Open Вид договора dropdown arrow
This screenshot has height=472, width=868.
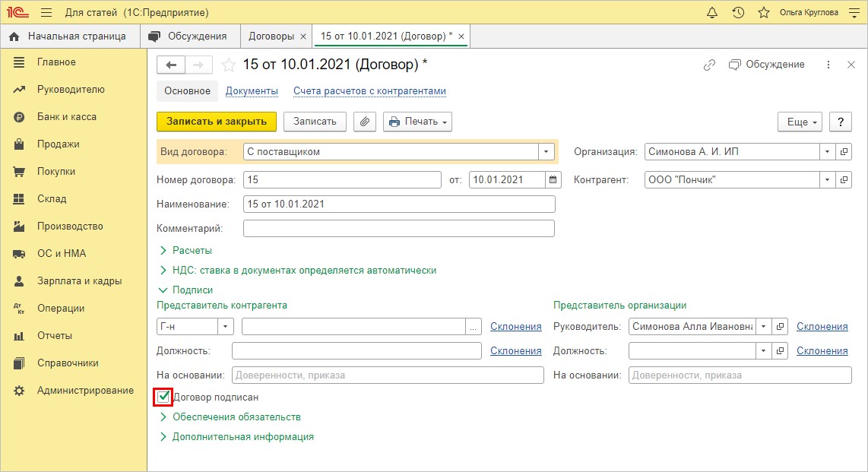546,151
